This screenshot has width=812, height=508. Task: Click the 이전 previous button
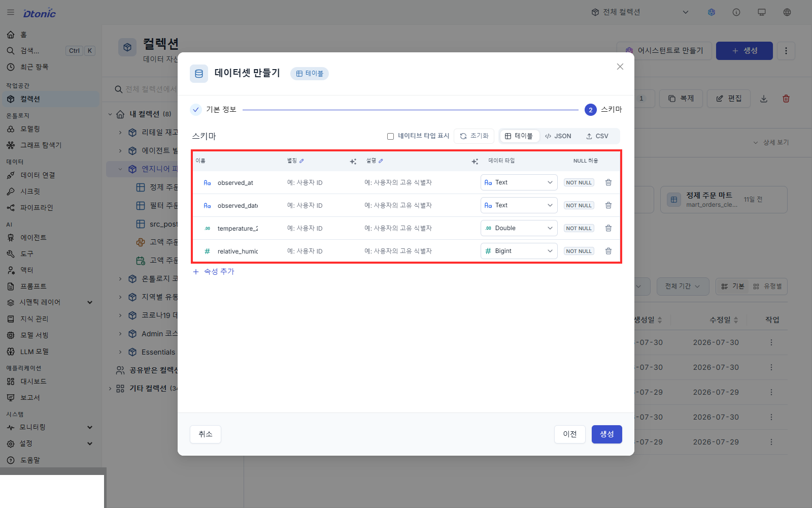click(570, 434)
